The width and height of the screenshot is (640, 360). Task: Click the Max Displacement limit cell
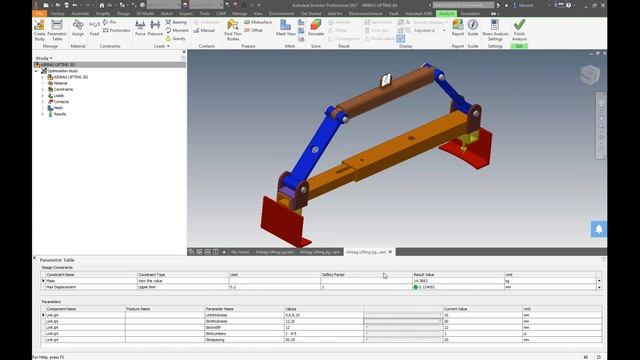tap(275, 287)
